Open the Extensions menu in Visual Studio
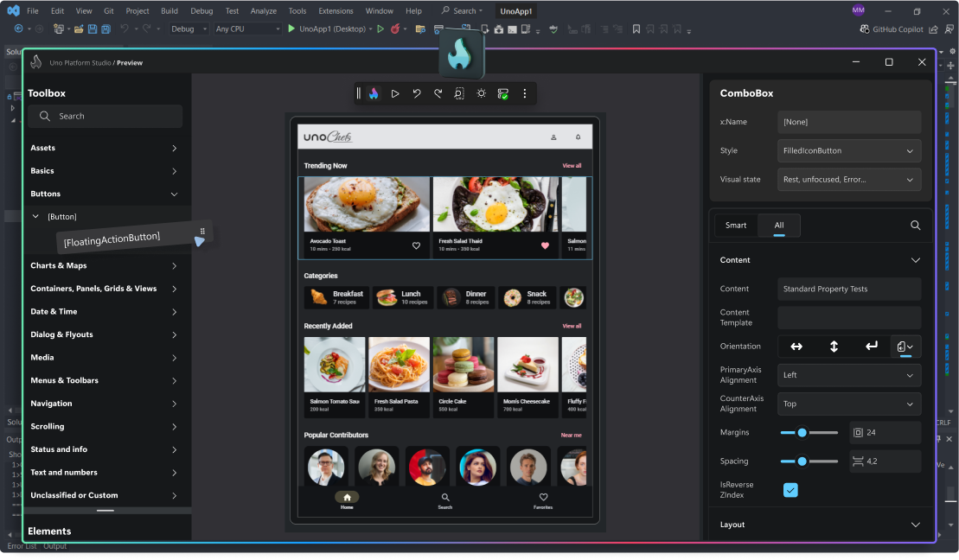The image size is (959, 560). tap(336, 10)
